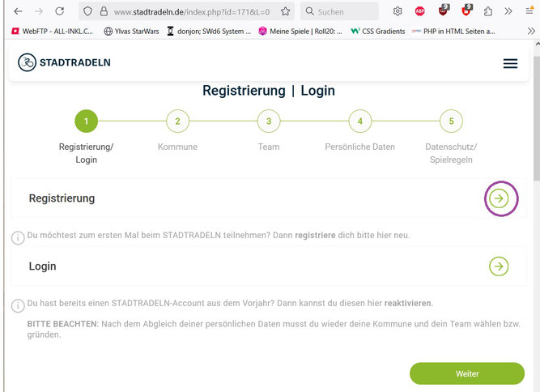Open the browser extensions puzzle icon

[x=487, y=11]
